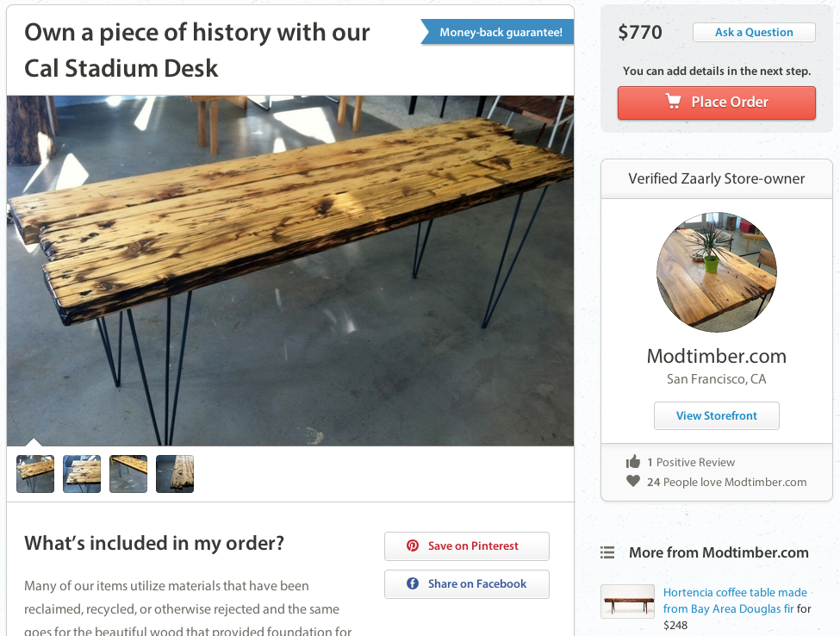Select the second desk thumbnail
The height and width of the screenshot is (636, 840).
(82, 474)
